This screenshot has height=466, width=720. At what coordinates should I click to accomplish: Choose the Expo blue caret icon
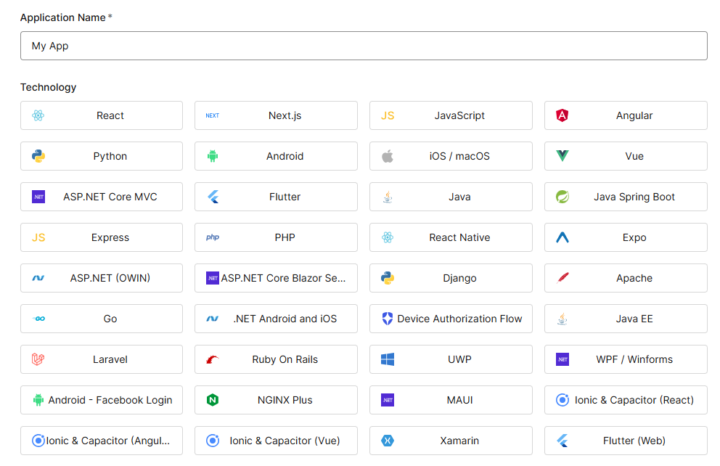562,237
